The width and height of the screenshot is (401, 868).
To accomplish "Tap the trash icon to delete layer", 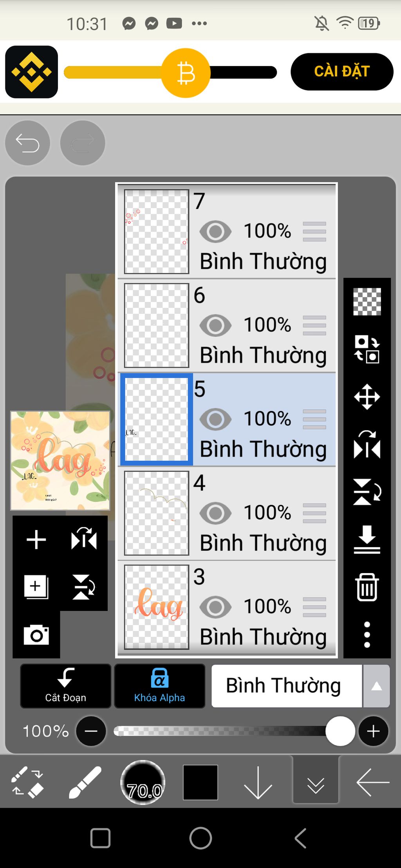I will click(x=367, y=587).
